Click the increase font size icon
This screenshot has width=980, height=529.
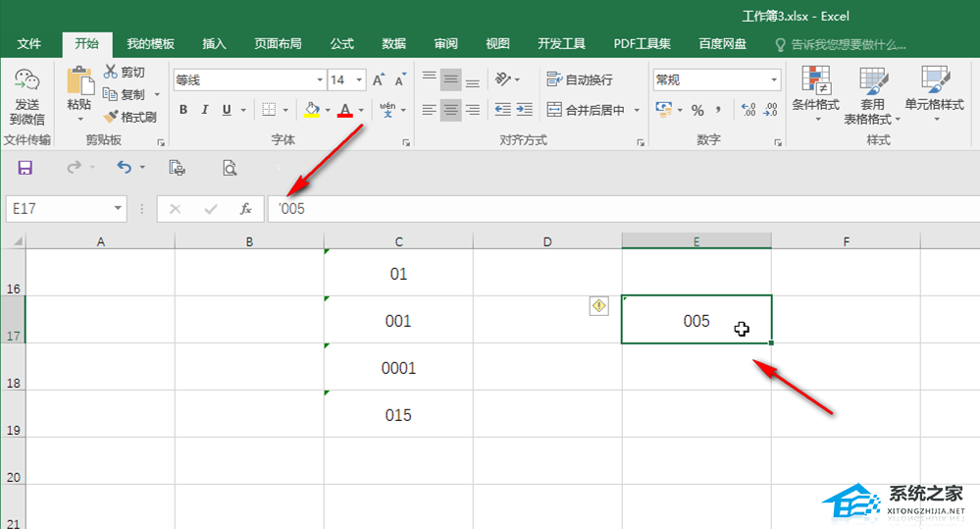[379, 80]
